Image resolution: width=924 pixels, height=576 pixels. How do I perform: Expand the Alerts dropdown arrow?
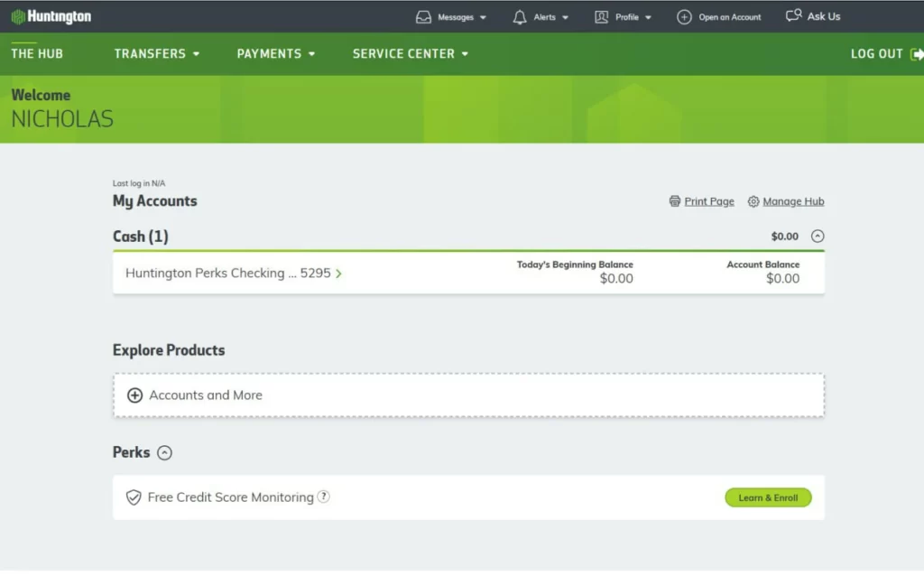[565, 18]
